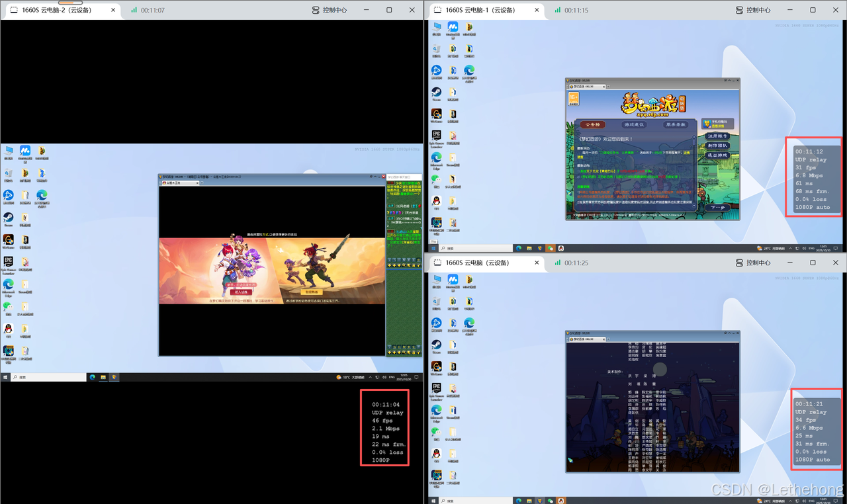This screenshot has height=504, width=847.
Task: Select the 1660S 云电脑-1 title tab
Action: click(x=484, y=10)
